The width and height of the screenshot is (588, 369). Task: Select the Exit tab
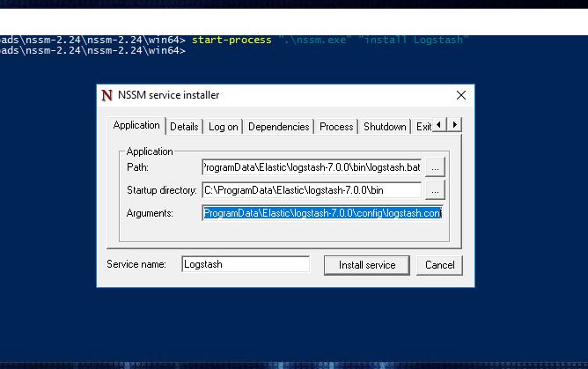coord(423,127)
